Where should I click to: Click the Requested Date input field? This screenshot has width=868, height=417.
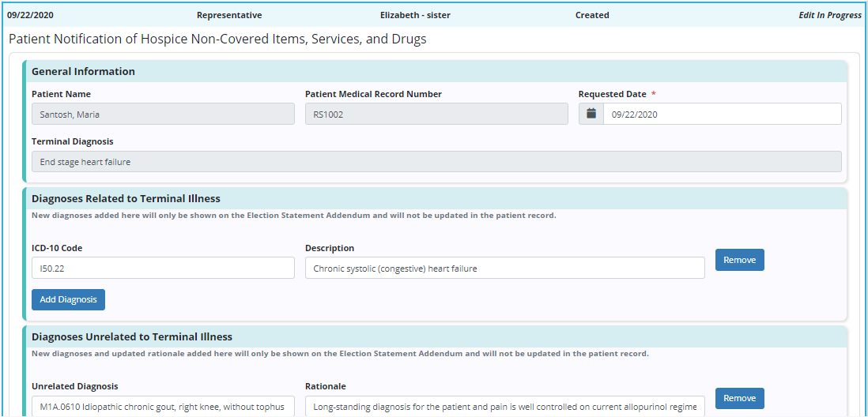722,115
